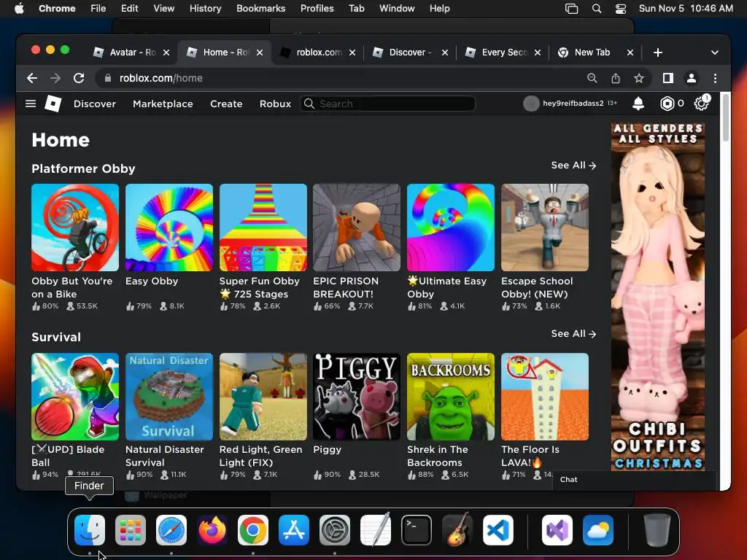Screen dimensions: 747x560
Task: Click the hey9reifbadass2 profile avatar
Action: tap(531, 104)
